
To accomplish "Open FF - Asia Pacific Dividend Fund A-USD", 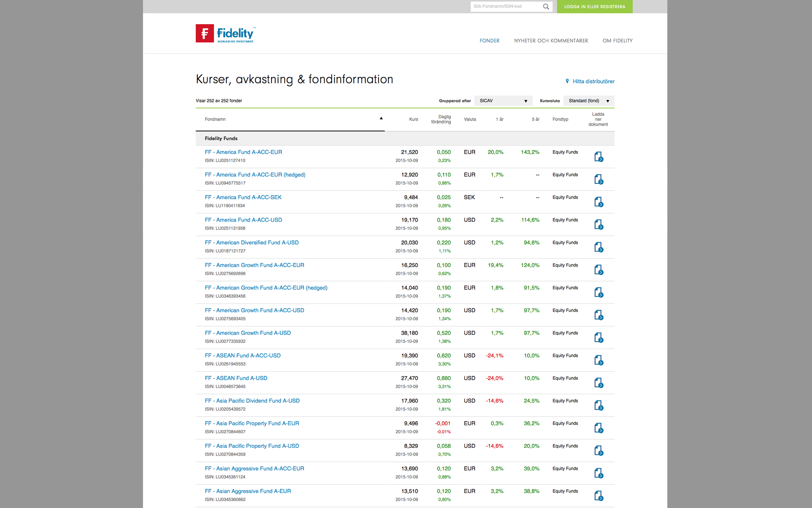I will coord(252,400).
